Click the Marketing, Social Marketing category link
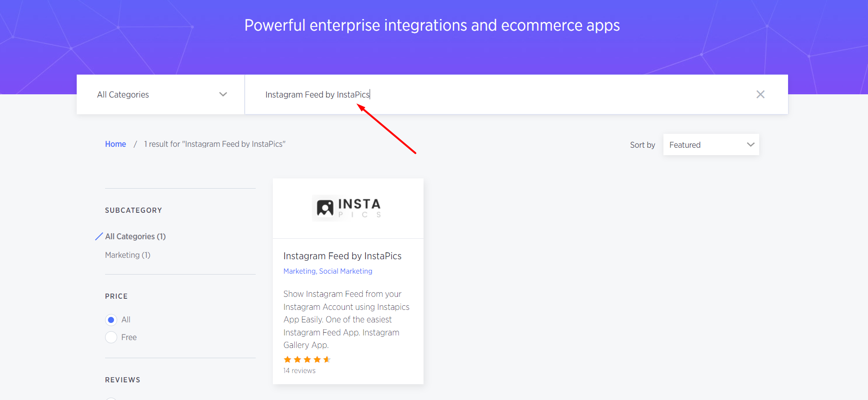This screenshot has width=868, height=400. (x=328, y=271)
